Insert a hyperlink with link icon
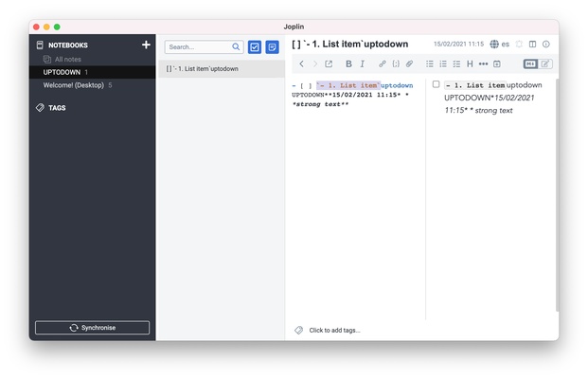588x379 pixels. [383, 63]
